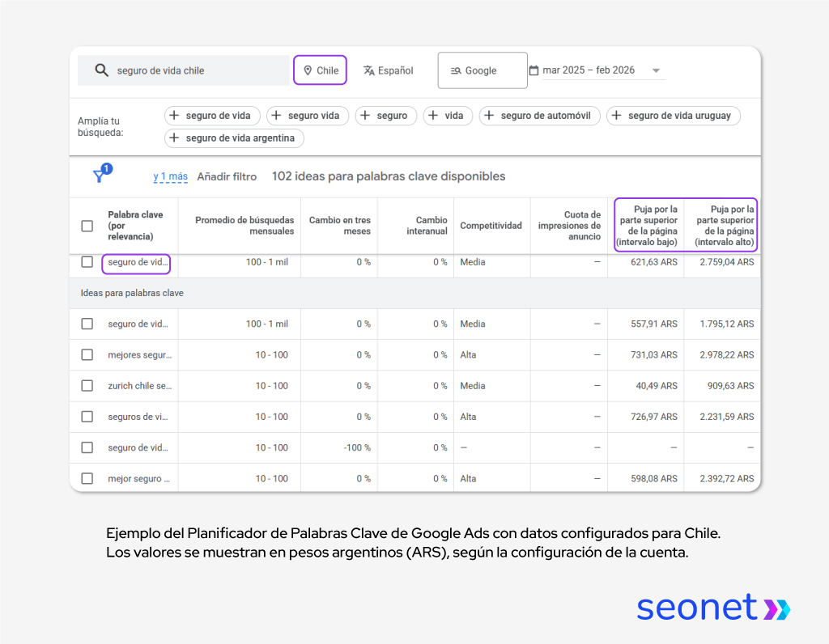Click '102 ideas para palabras clave disponibles' text
Viewport: 829px width, 644px height.
tap(389, 176)
